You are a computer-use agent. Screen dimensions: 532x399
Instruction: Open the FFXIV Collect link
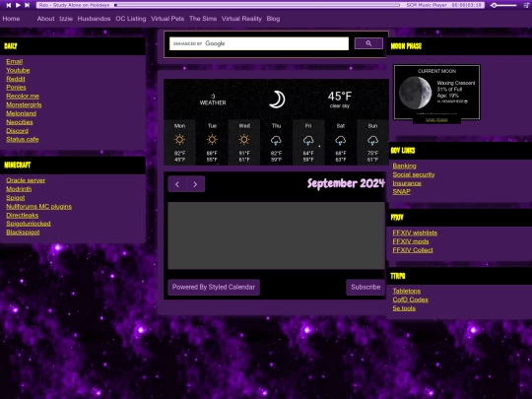pos(413,250)
